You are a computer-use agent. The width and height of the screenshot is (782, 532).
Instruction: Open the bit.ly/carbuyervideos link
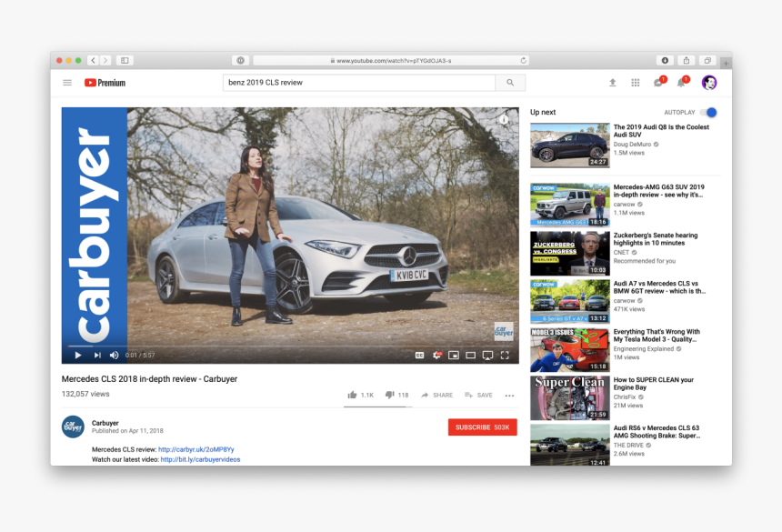pos(200,459)
